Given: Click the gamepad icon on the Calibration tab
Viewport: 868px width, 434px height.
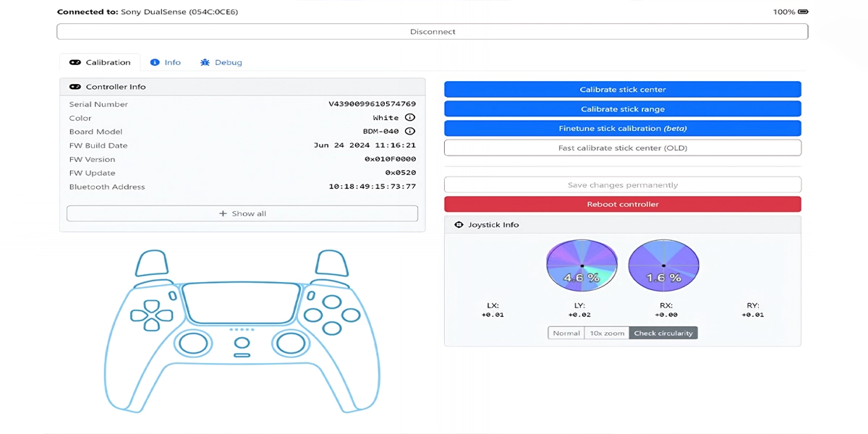Looking at the screenshot, I should pyautogui.click(x=75, y=62).
